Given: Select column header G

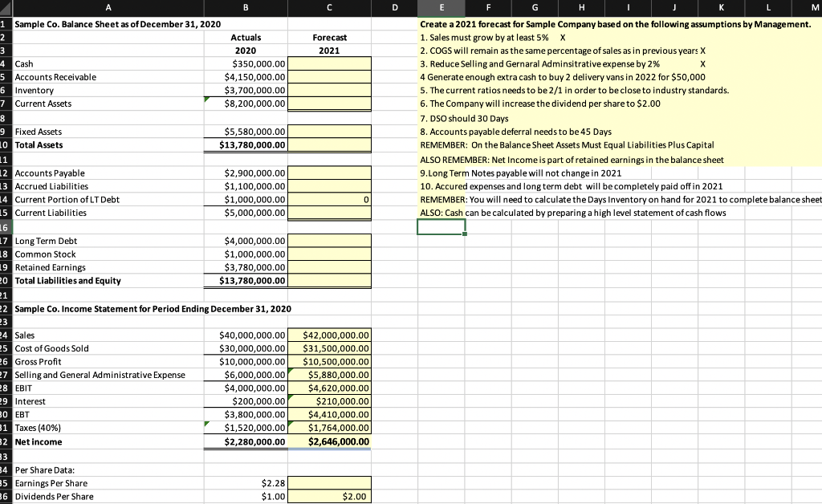Looking at the screenshot, I should click(x=535, y=7).
